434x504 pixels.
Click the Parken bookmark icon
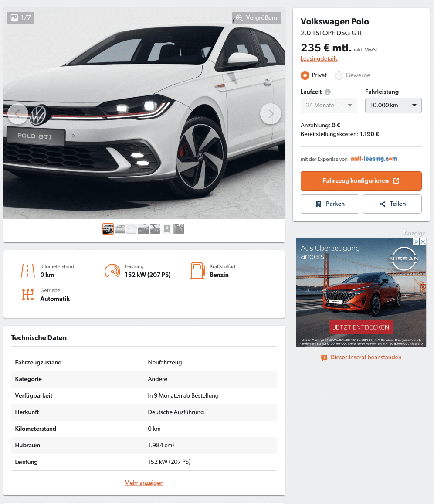(319, 204)
